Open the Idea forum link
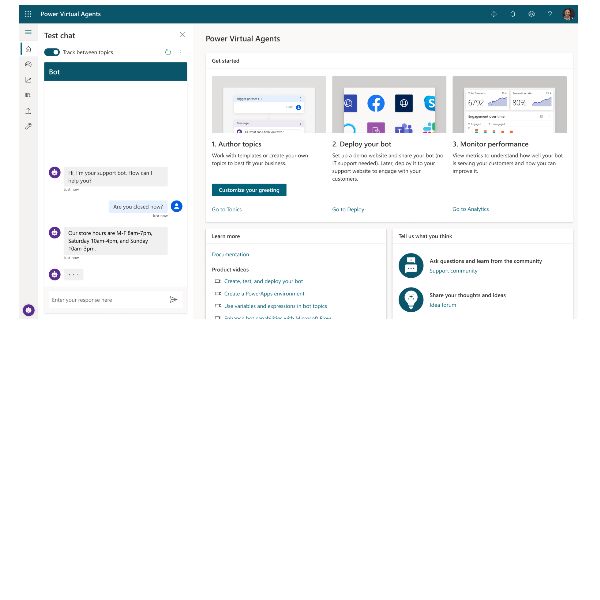 tap(443, 305)
